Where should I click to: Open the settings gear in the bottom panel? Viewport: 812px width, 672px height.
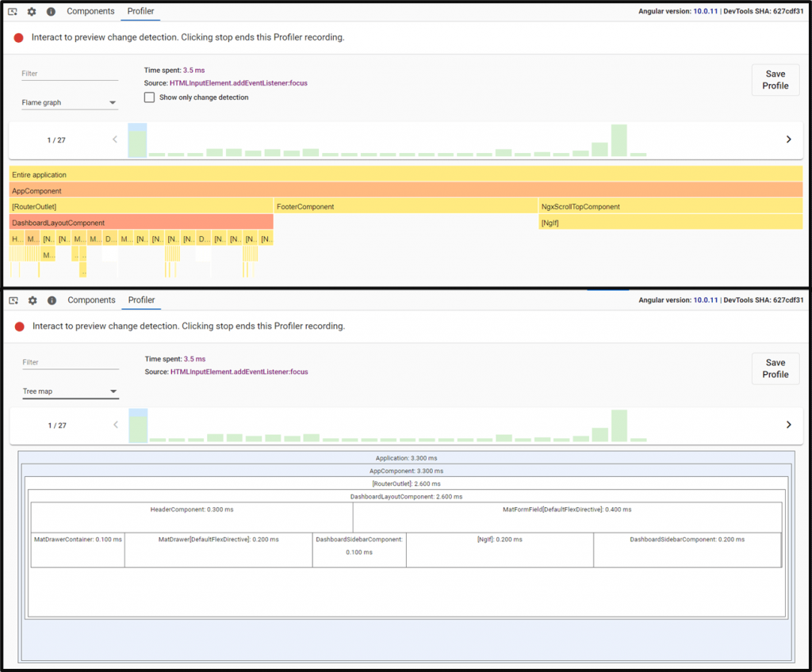32,300
